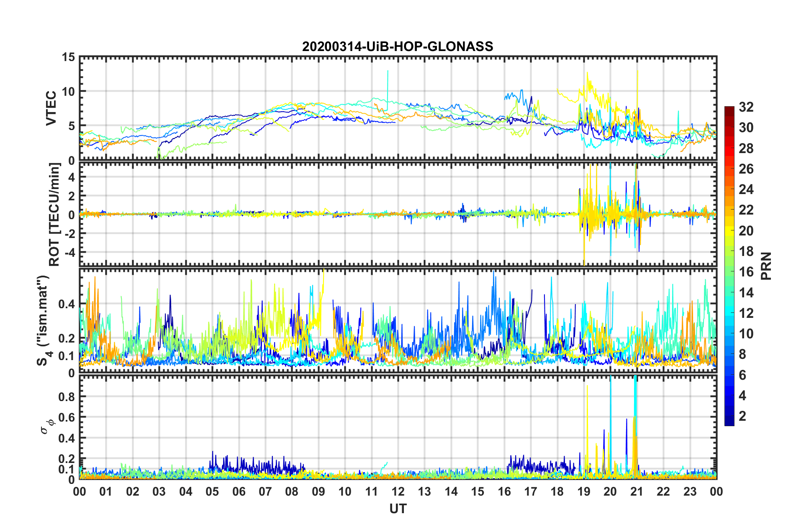Select the PRN colorbar tick label 24
This screenshot has height=532, width=796.
746,189
